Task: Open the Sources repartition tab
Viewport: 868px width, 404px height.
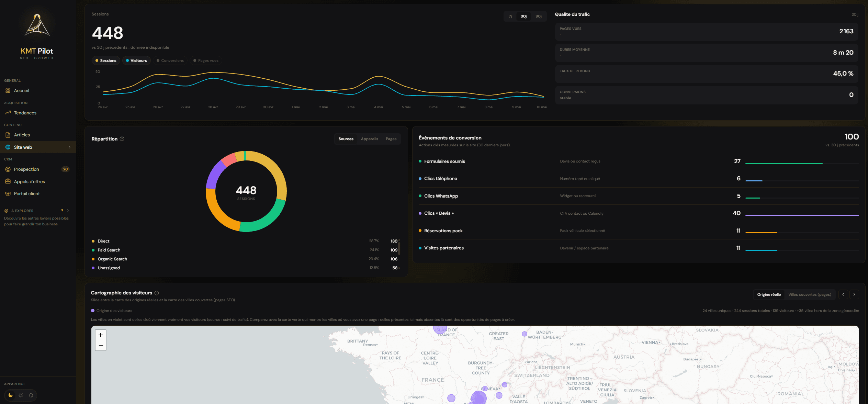Action: [346, 139]
